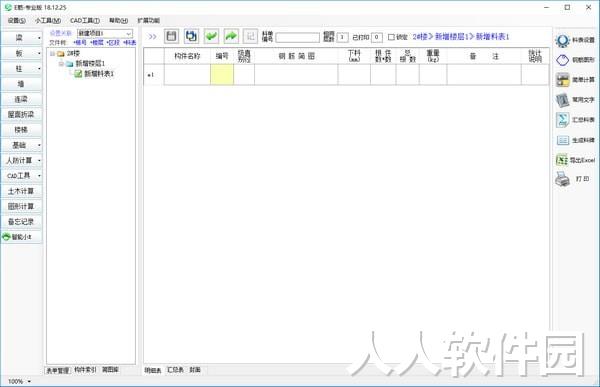The height and width of the screenshot is (387, 600).
Task: Click 生成料牌 list icon
Action: (562, 140)
